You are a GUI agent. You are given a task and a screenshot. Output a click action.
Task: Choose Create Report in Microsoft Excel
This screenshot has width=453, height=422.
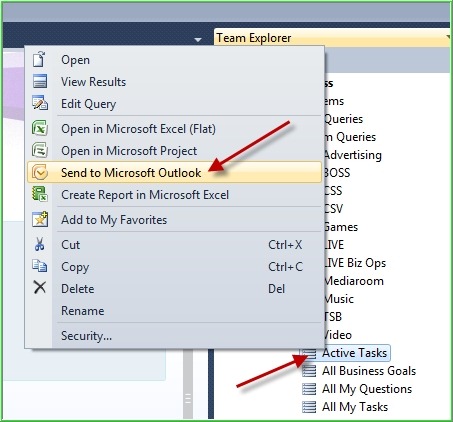pos(174,195)
